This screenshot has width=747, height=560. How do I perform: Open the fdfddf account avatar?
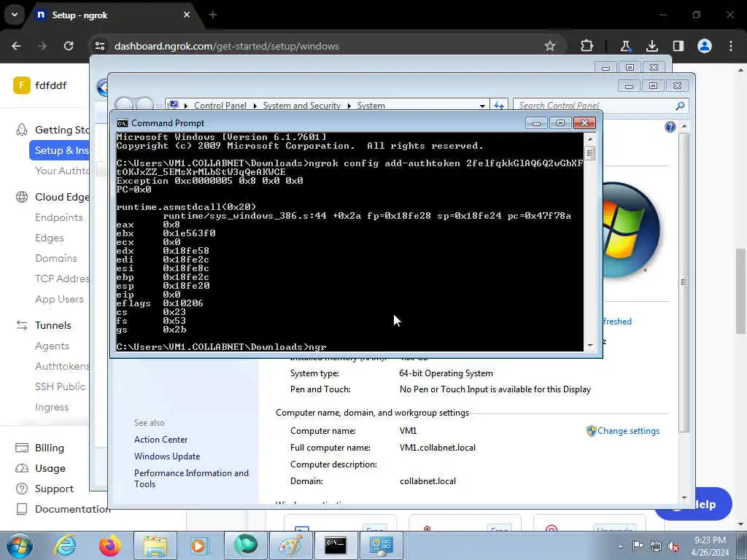point(21,85)
